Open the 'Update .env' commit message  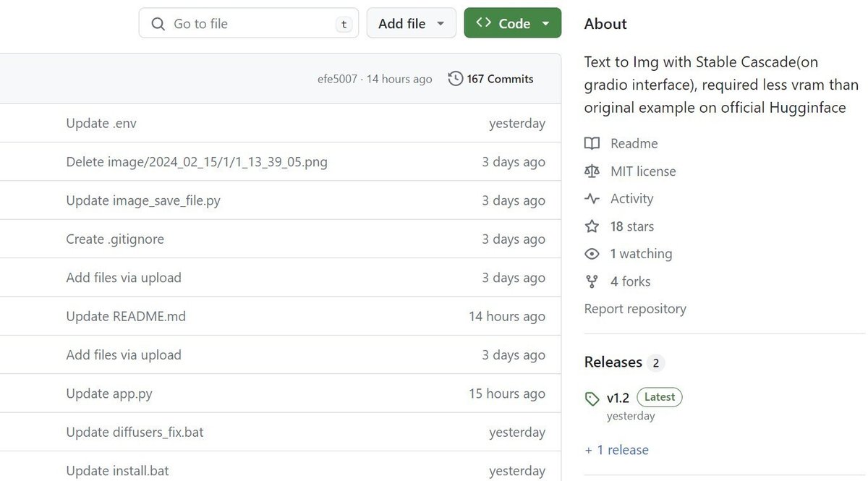101,123
